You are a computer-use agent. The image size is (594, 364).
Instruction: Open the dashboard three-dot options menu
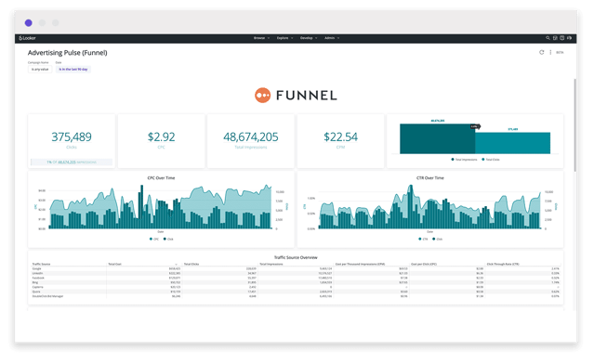(x=550, y=53)
